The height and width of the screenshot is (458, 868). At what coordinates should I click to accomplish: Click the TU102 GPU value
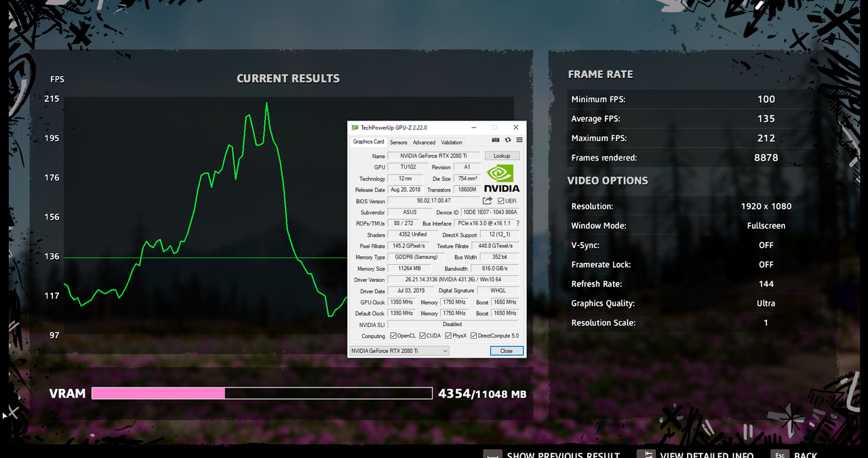(408, 167)
